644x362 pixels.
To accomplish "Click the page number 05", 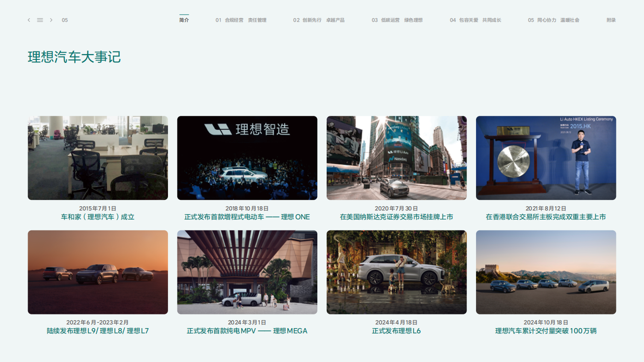I will point(65,20).
